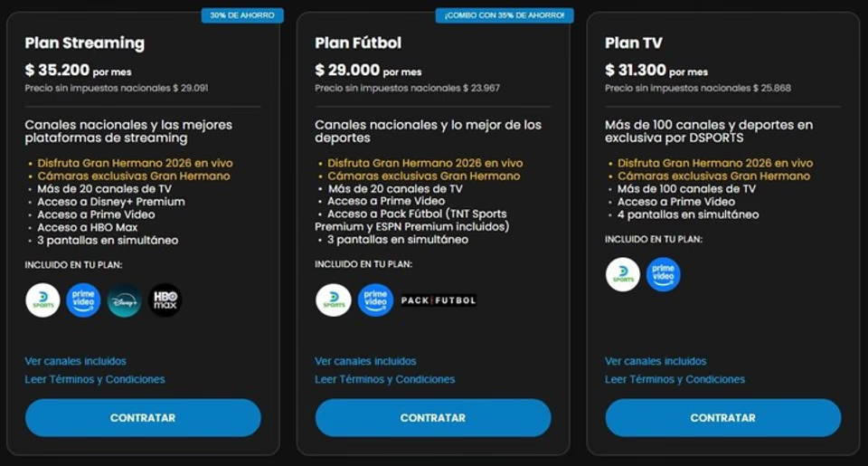Image resolution: width=868 pixels, height=466 pixels.
Task: Click the HBO Max icon
Action: point(165,300)
